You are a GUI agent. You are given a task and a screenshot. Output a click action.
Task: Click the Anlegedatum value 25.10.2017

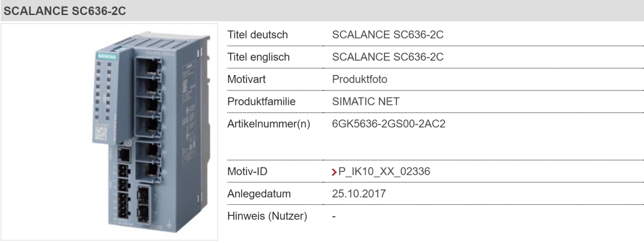[359, 193]
